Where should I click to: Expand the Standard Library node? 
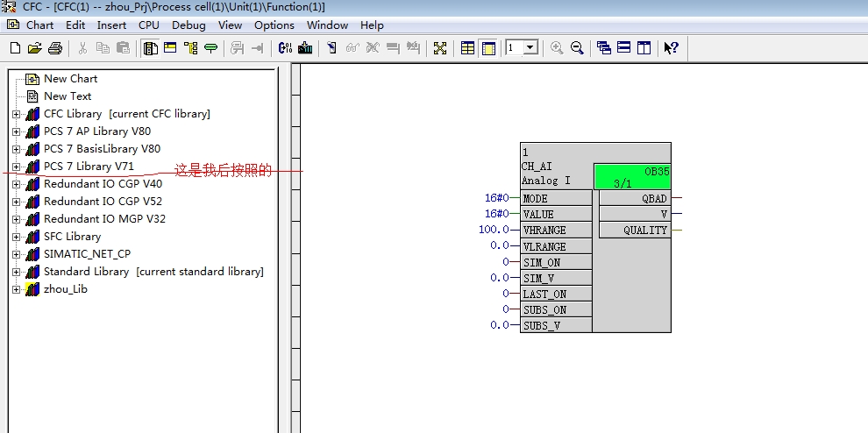(x=16, y=273)
